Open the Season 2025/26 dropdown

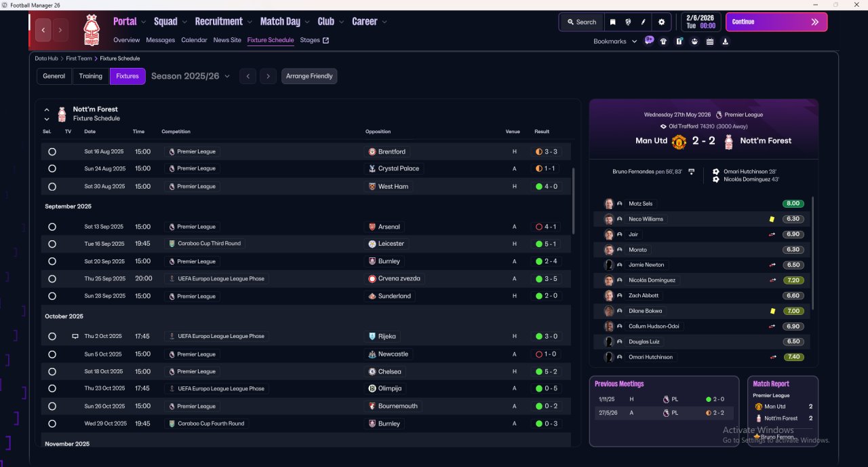191,76
